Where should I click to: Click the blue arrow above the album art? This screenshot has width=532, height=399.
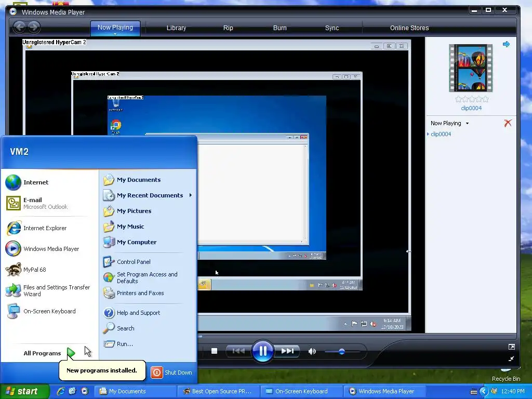(506, 44)
